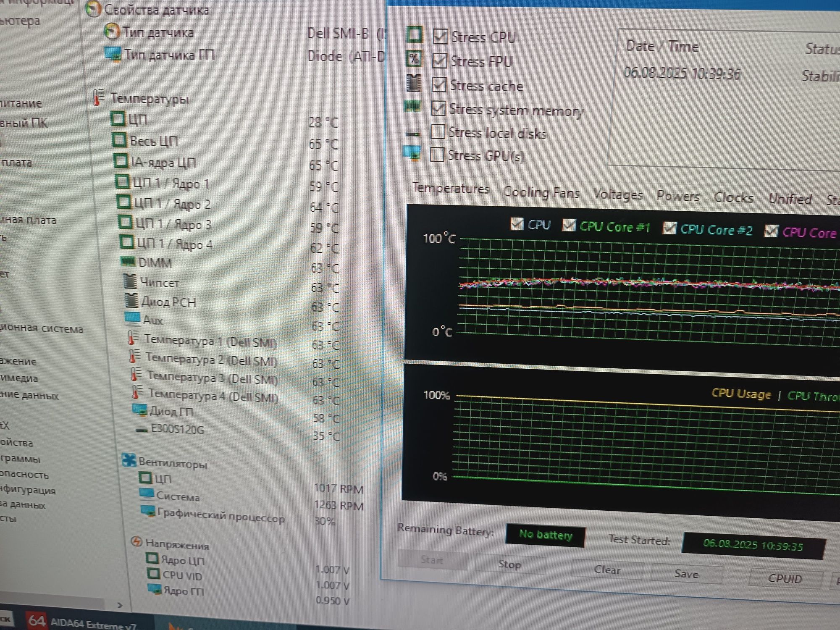The height and width of the screenshot is (630, 840).
Task: Click the monitor icon beside Система fan
Action: point(147,494)
